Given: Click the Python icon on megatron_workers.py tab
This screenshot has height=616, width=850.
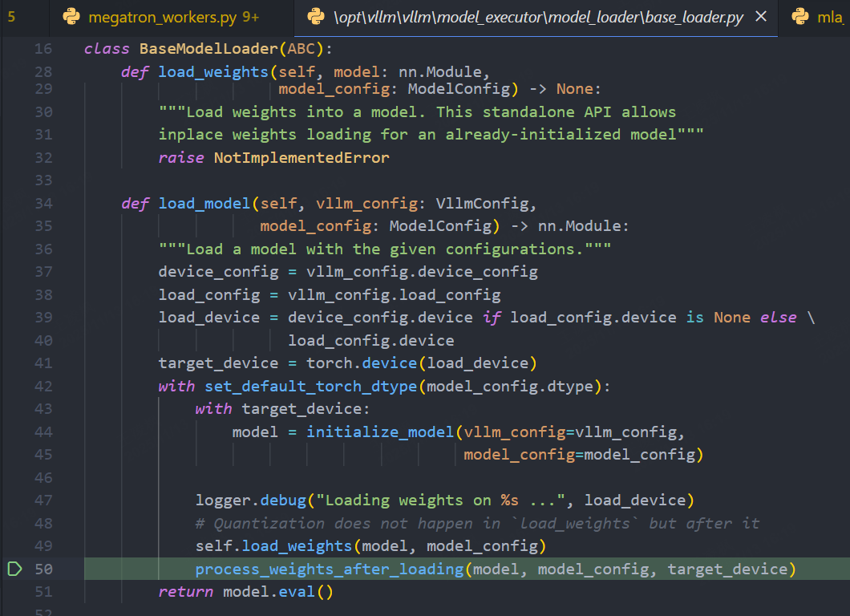Looking at the screenshot, I should coord(71,17).
